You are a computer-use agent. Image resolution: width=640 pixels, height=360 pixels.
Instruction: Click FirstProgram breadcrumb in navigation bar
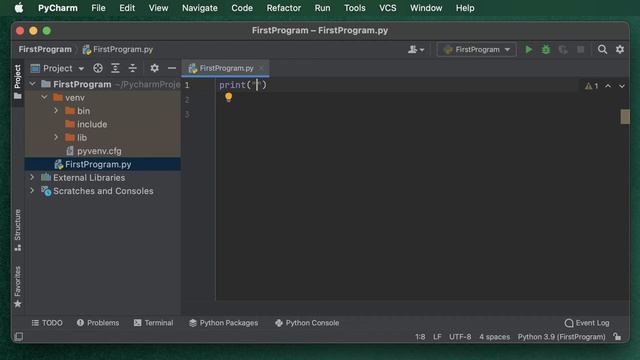[45, 49]
